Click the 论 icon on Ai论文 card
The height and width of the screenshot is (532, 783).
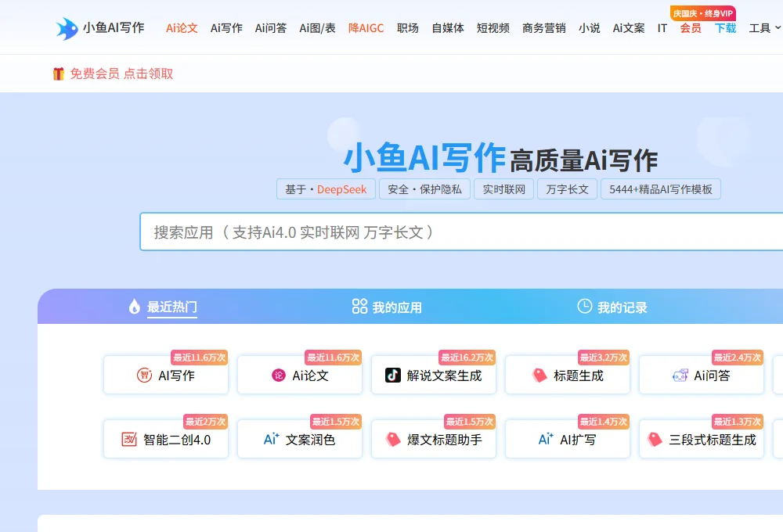tap(279, 376)
